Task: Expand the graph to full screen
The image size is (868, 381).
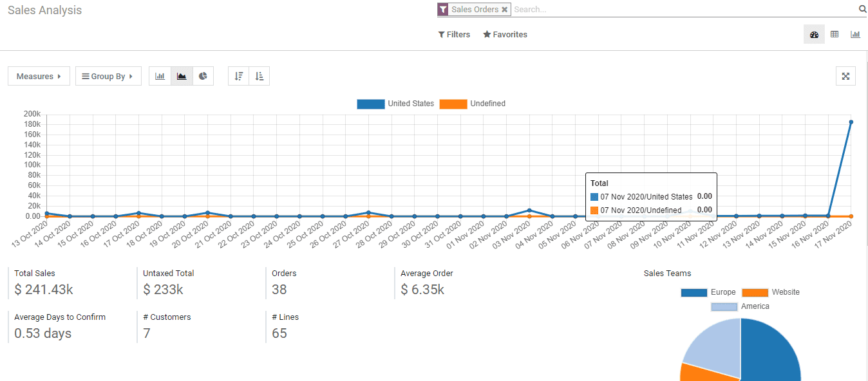Action: pyautogui.click(x=846, y=76)
